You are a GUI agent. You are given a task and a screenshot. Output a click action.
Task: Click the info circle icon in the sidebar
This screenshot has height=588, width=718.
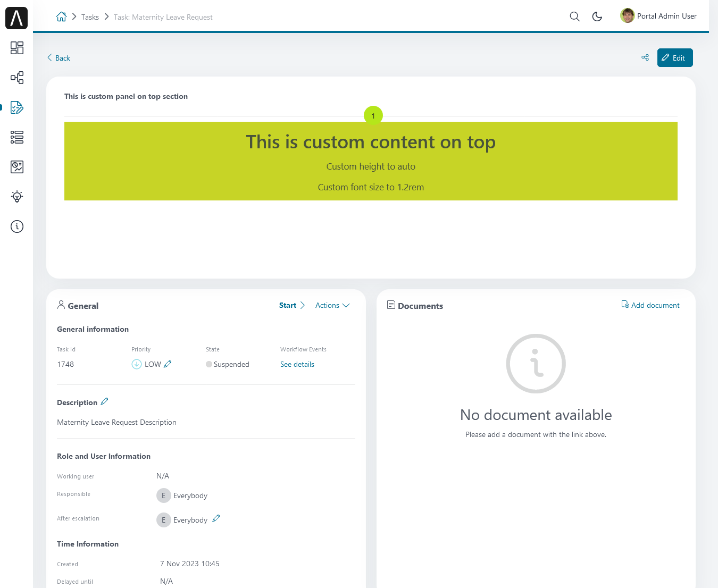[17, 226]
